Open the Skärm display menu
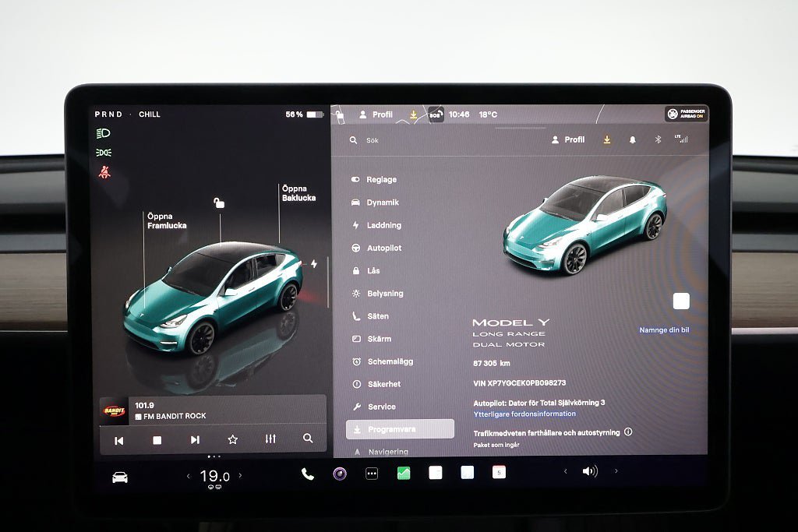The height and width of the screenshot is (532, 798). (x=372, y=339)
